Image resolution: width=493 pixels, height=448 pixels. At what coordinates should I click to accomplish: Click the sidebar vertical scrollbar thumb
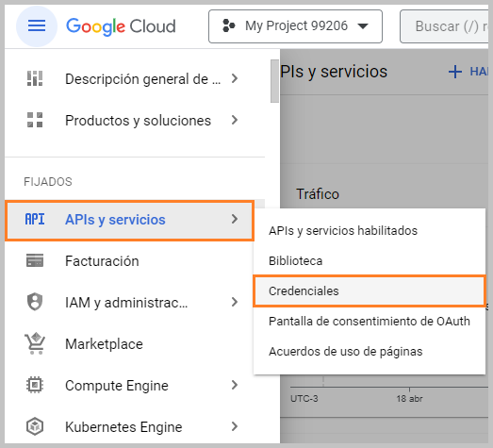point(274,81)
